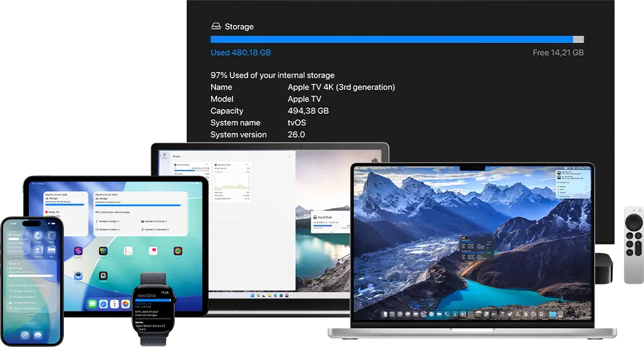The width and height of the screenshot is (644, 347).
Task: Open Photos in the iPad dock
Action: point(125,304)
